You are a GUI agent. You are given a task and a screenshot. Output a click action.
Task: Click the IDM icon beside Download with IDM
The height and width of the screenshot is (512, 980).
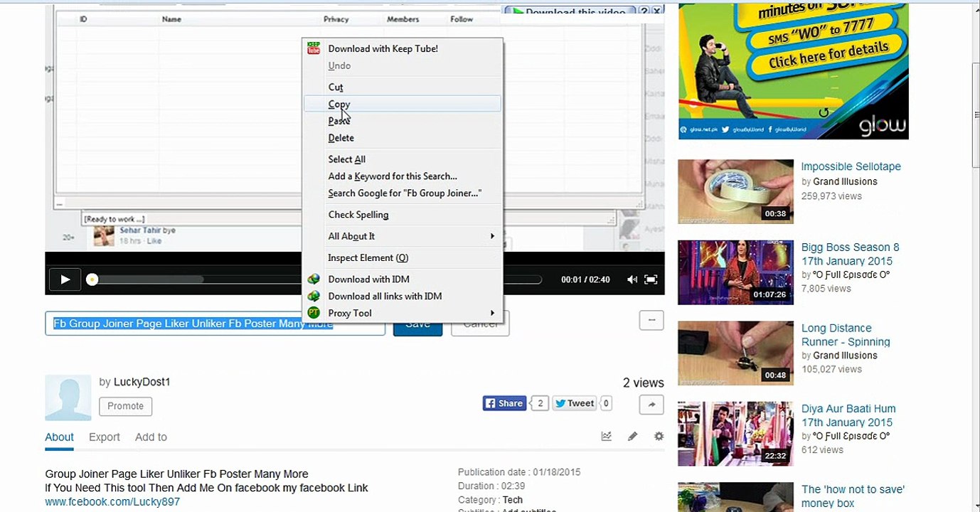314,279
